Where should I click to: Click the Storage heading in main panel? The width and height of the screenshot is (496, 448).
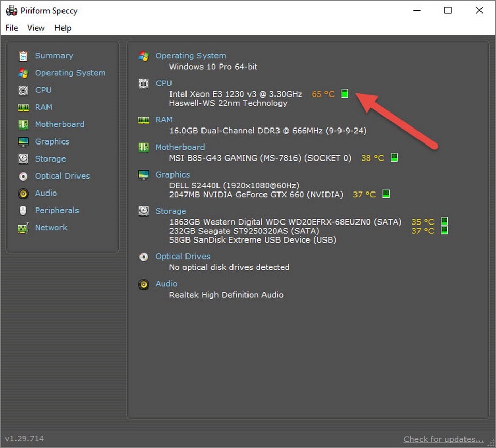coord(171,211)
